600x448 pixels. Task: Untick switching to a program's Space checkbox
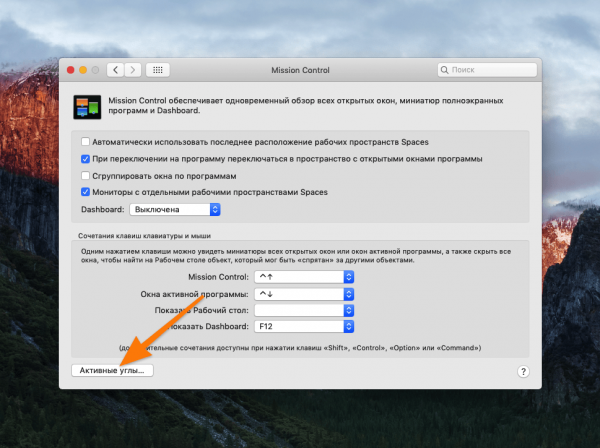(85, 159)
